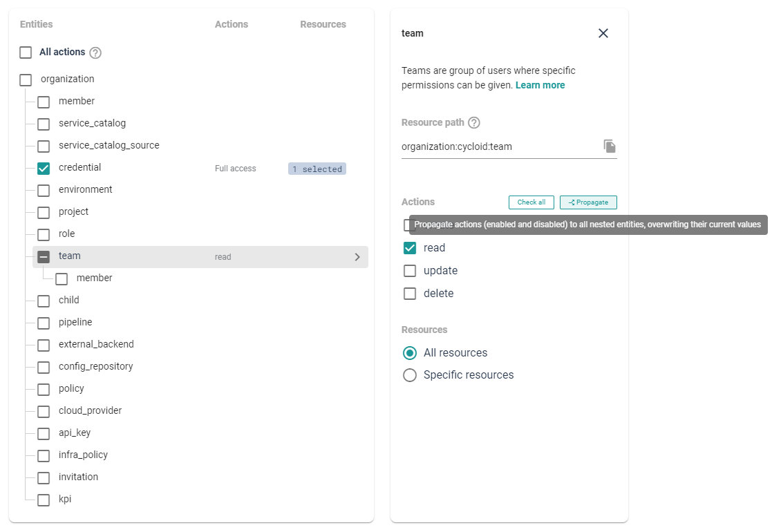Toggle the team indeterminate checkbox
772x532 pixels.
click(44, 256)
